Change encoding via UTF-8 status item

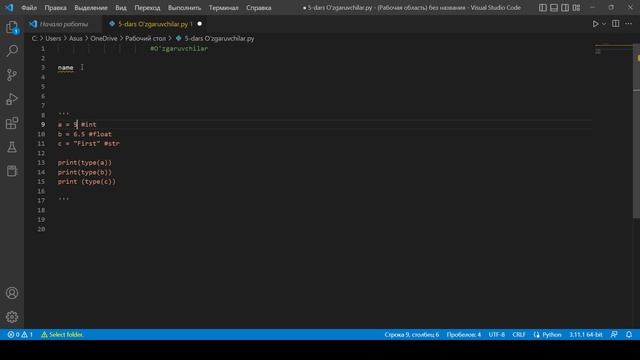497,334
